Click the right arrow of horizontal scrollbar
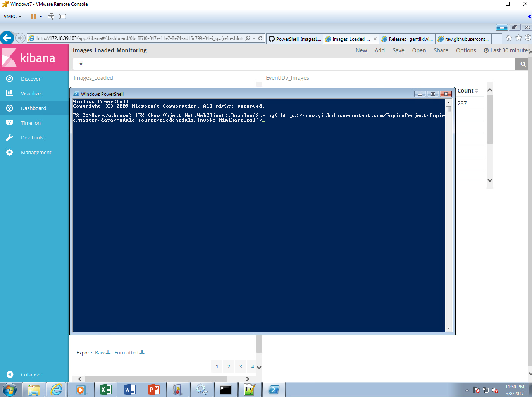The image size is (532, 397). tap(248, 379)
